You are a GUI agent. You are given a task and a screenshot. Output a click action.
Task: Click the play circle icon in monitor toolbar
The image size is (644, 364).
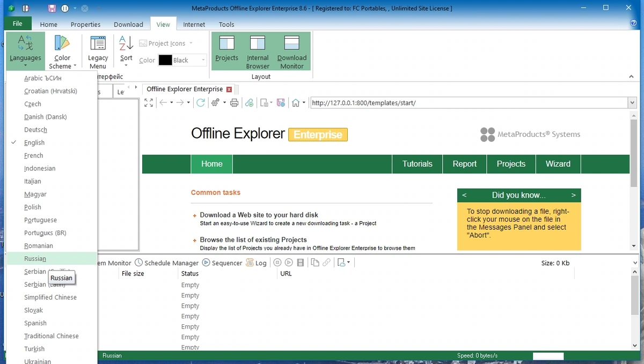point(289,263)
